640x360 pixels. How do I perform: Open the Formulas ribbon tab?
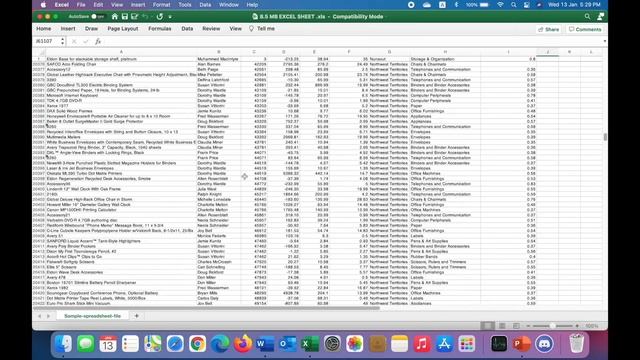click(x=160, y=29)
